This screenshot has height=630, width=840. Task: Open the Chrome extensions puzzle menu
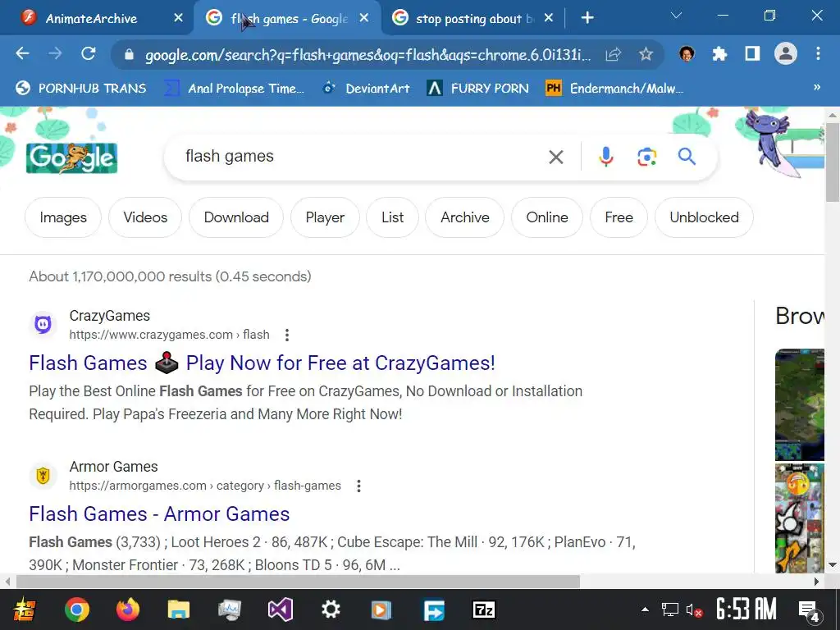719,53
